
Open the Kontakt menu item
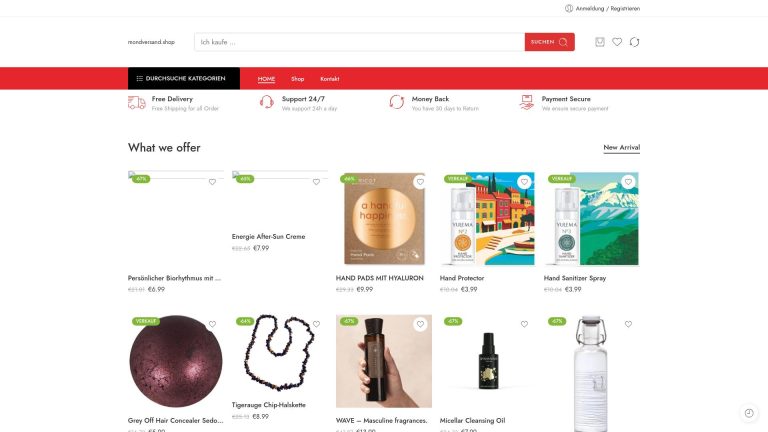click(x=330, y=79)
